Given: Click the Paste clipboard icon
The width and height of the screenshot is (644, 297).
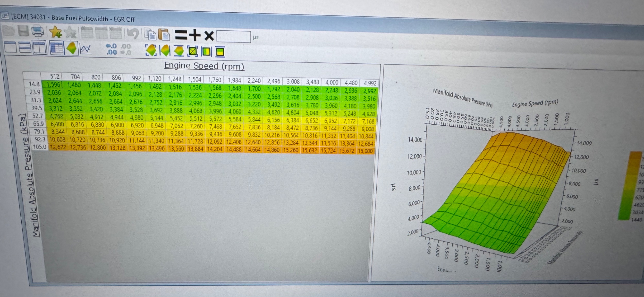Looking at the screenshot, I should point(164,35).
